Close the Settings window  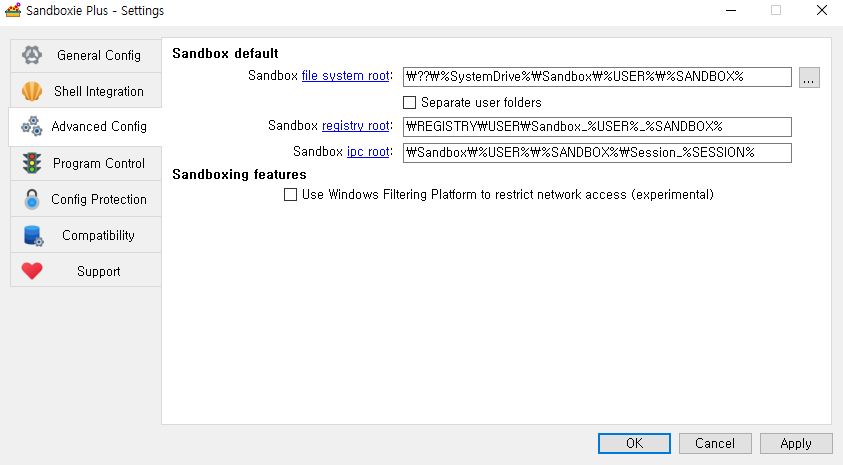(821, 10)
